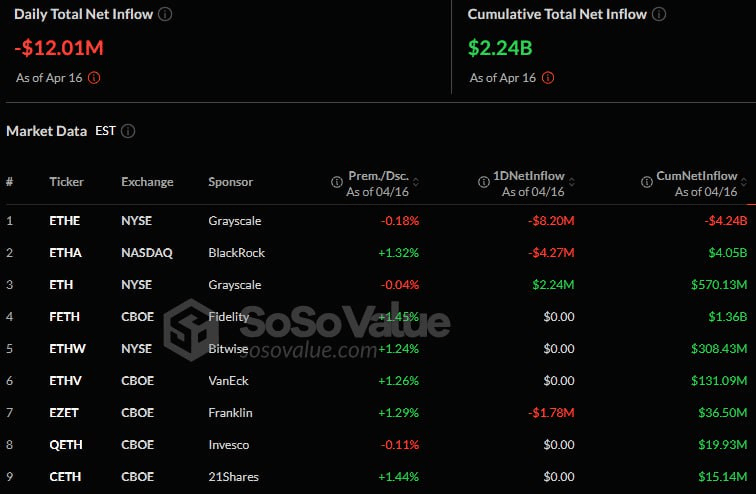The width and height of the screenshot is (756, 494).
Task: Click Bitwise sponsor cell
Action: [228, 348]
